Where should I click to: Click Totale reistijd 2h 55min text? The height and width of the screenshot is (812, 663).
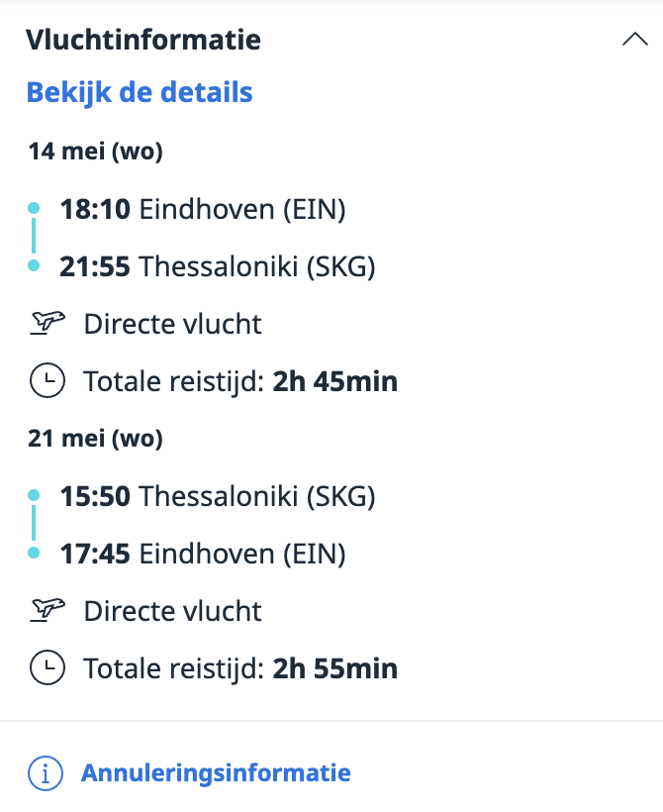coord(240,669)
